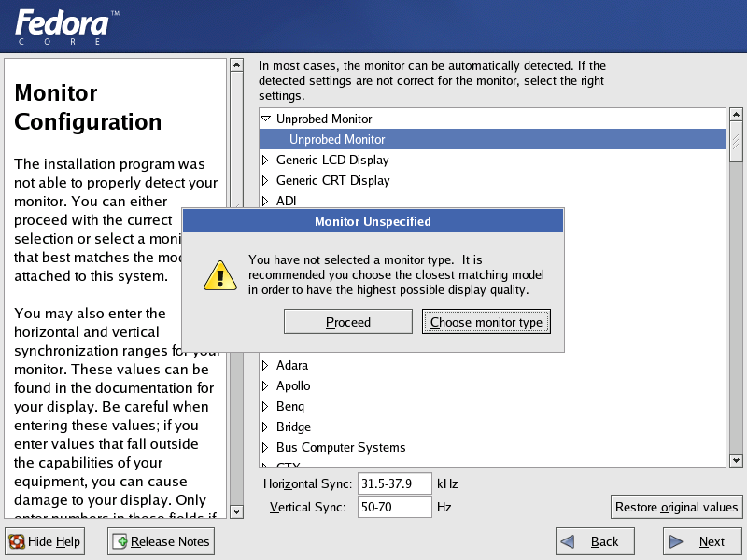
Task: Select Bus Computer Systems in the list
Action: tap(493, 447)
